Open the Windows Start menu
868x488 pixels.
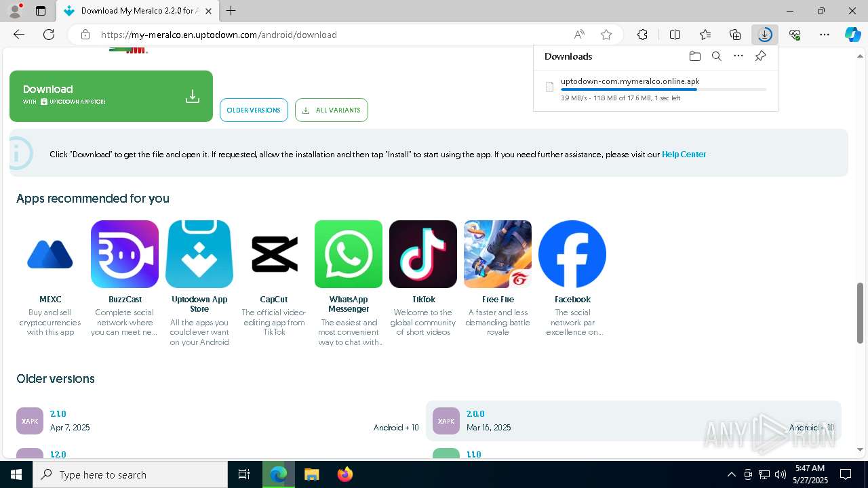coord(16,474)
